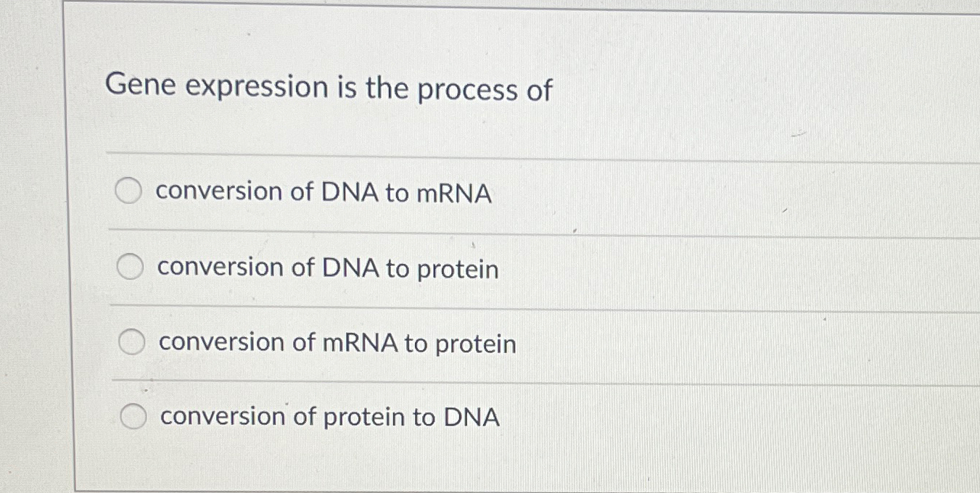The width and height of the screenshot is (980, 493).
Task: Select the 'conversion of mRNA to protein' radio button
Action: click(132, 342)
